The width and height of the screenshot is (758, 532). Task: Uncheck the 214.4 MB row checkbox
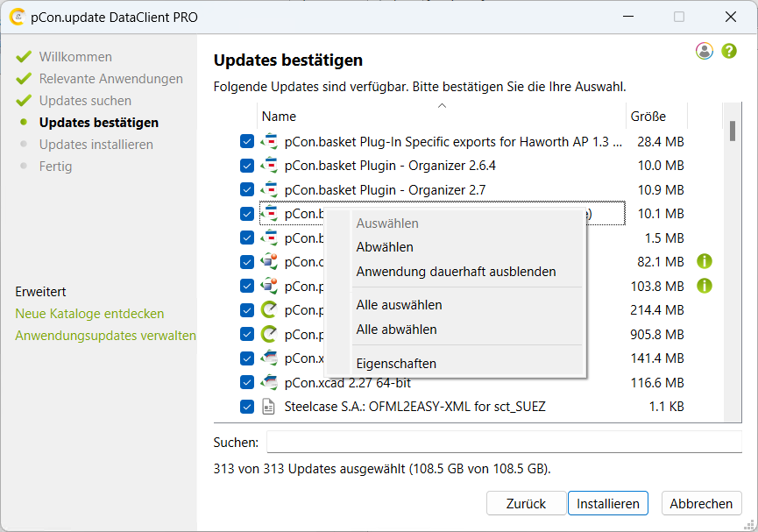point(247,310)
